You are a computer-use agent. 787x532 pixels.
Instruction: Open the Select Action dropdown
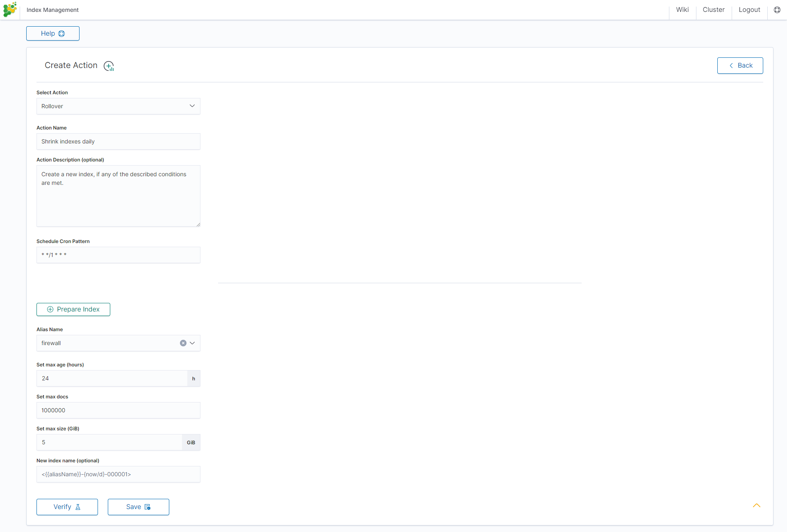tap(118, 106)
